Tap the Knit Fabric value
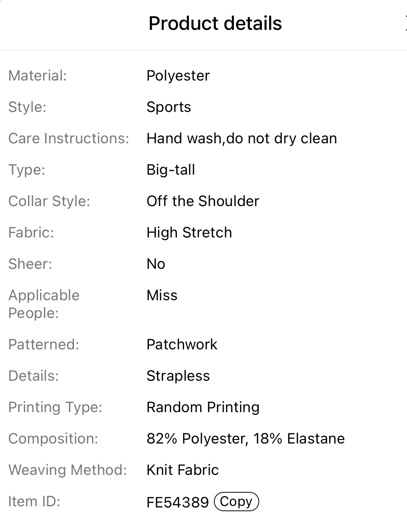 click(183, 470)
